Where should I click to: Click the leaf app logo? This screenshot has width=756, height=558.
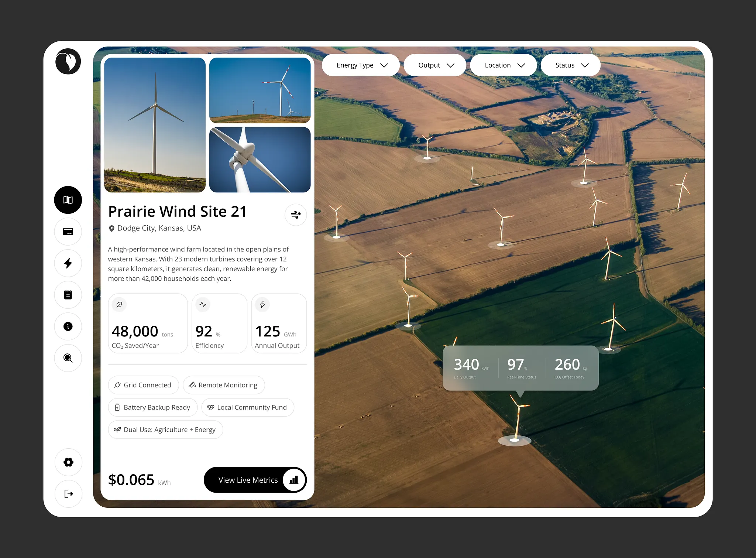(x=68, y=61)
